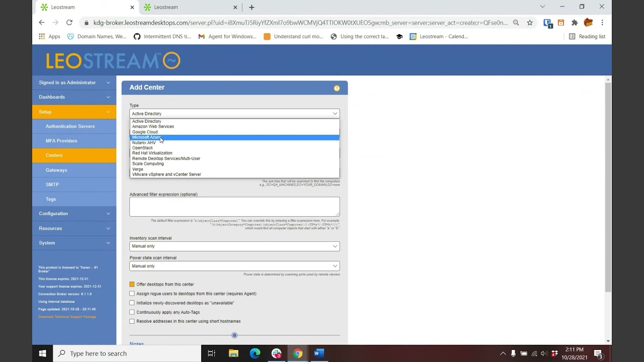Open Slack from taskbar
This screenshot has height=362, width=644.
coord(276,353)
